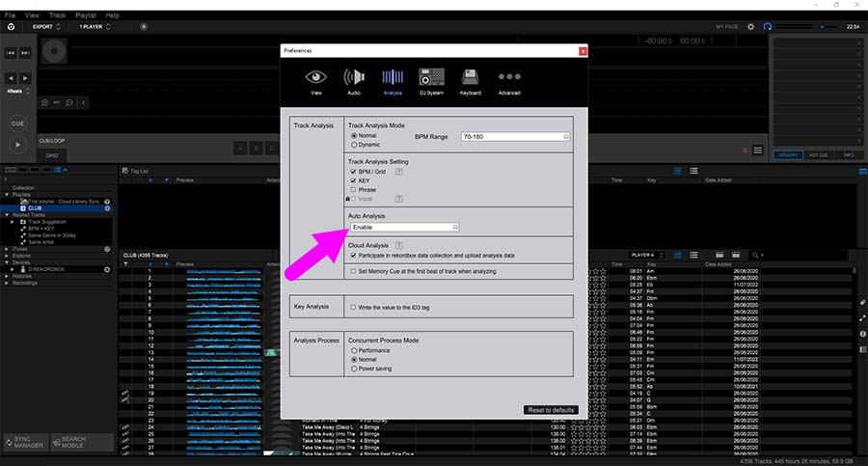Click the help icon beside Cloud Analysis
The image size is (868, 466).
point(398,245)
